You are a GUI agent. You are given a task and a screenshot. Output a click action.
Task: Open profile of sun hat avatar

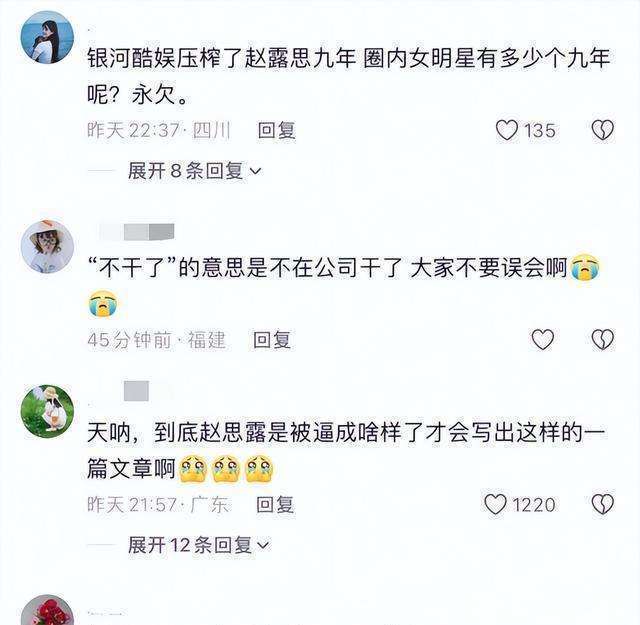(47, 246)
